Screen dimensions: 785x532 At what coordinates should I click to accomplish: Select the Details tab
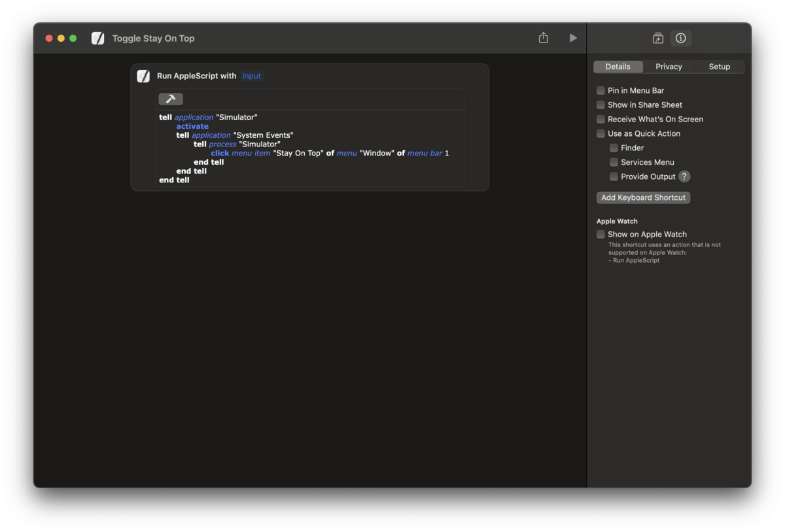pos(618,66)
